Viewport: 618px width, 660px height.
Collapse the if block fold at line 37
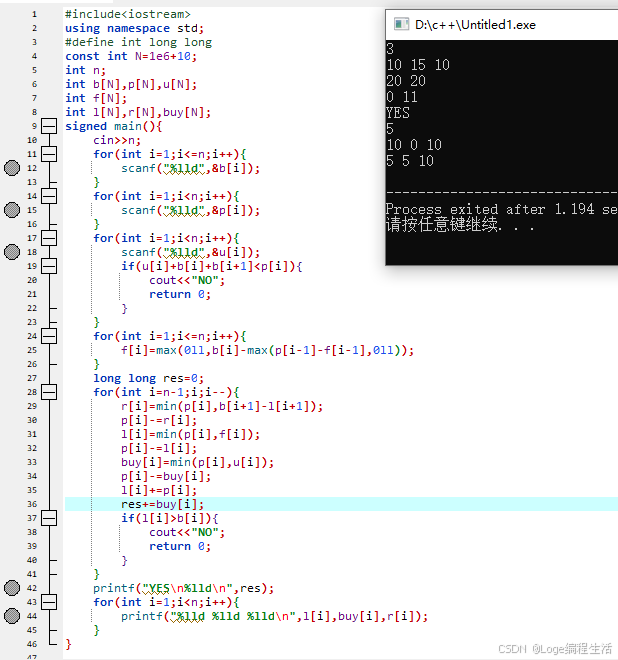tap(49, 518)
